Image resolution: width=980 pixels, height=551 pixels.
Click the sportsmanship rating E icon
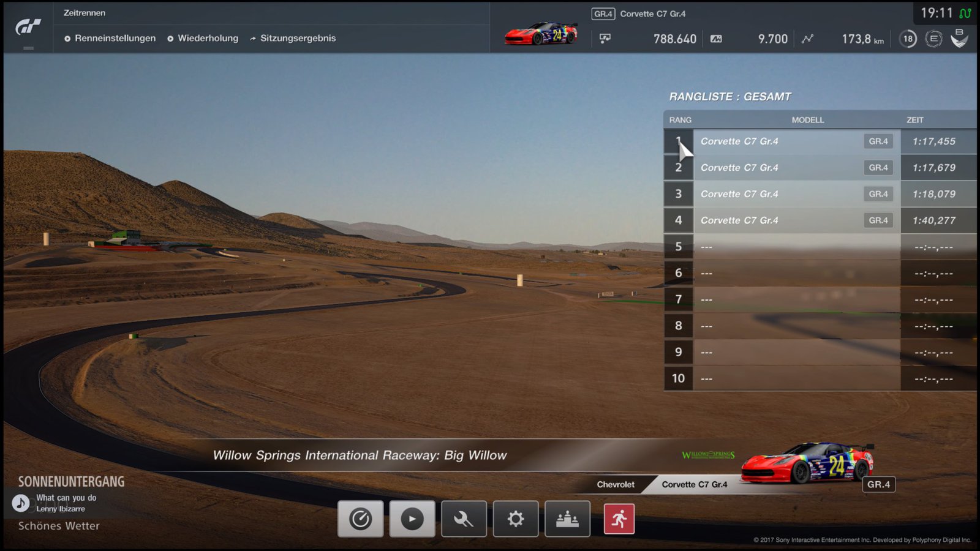933,39
